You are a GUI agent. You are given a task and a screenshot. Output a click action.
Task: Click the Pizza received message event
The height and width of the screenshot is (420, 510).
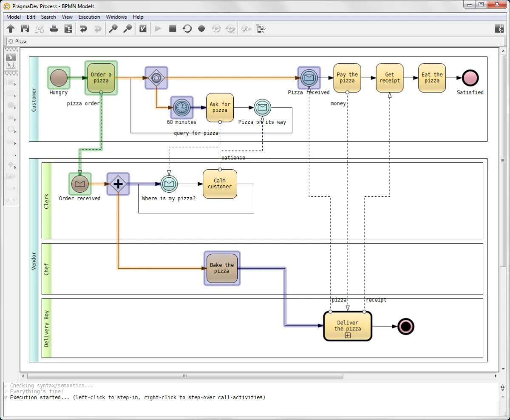[x=309, y=78]
